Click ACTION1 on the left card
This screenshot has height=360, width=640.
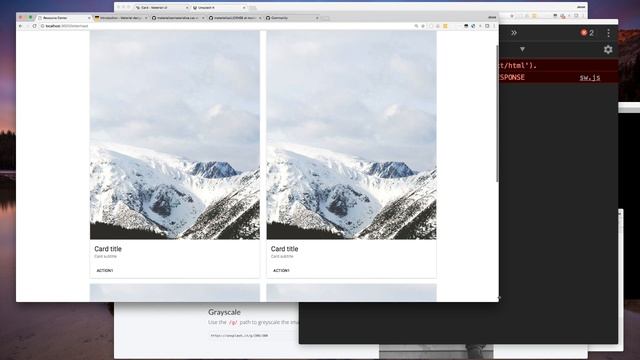pos(104,271)
